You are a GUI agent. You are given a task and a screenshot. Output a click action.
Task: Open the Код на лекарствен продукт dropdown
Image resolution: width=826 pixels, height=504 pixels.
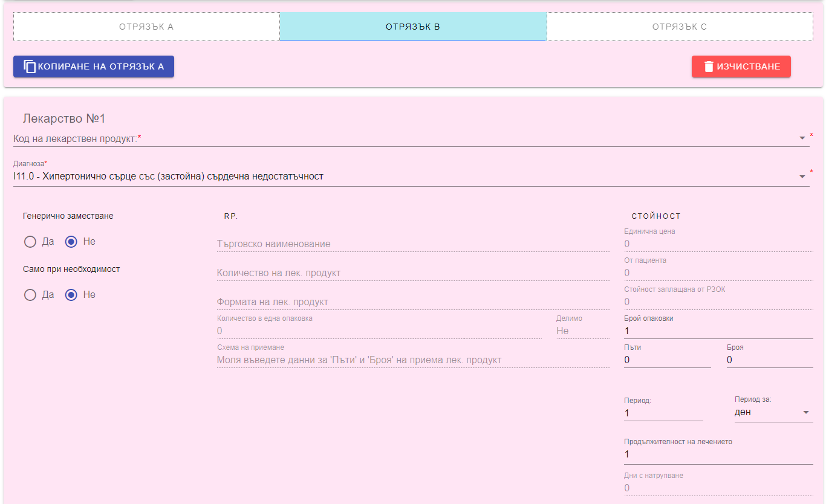(x=411, y=138)
